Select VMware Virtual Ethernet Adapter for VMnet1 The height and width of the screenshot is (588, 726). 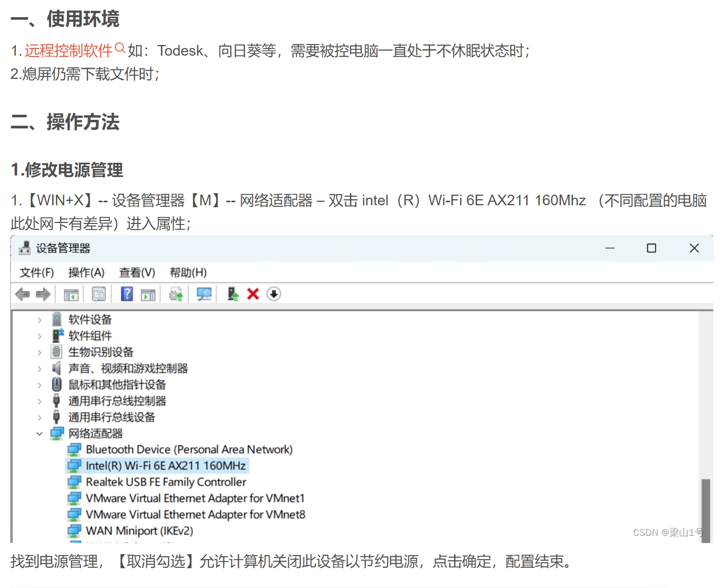pyautogui.click(x=195, y=498)
